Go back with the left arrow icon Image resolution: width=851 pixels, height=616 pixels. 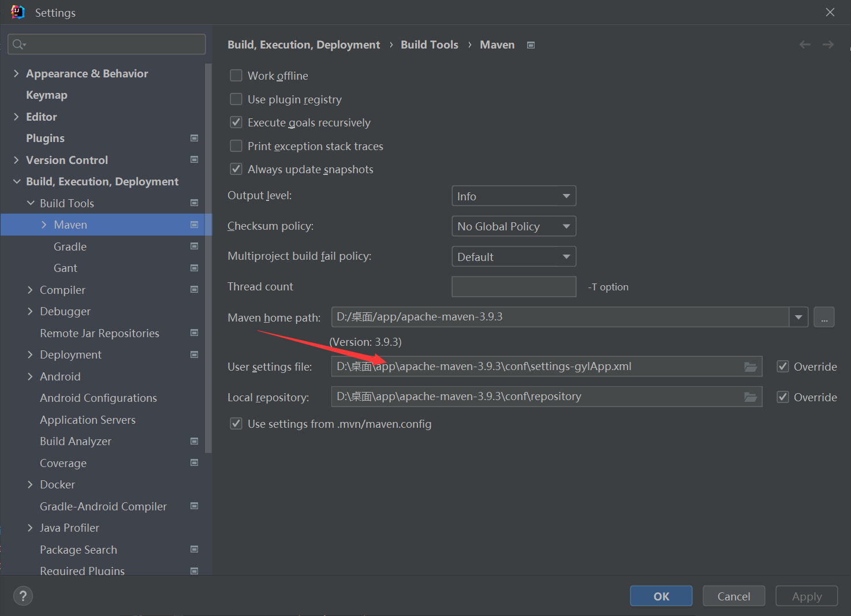805,44
